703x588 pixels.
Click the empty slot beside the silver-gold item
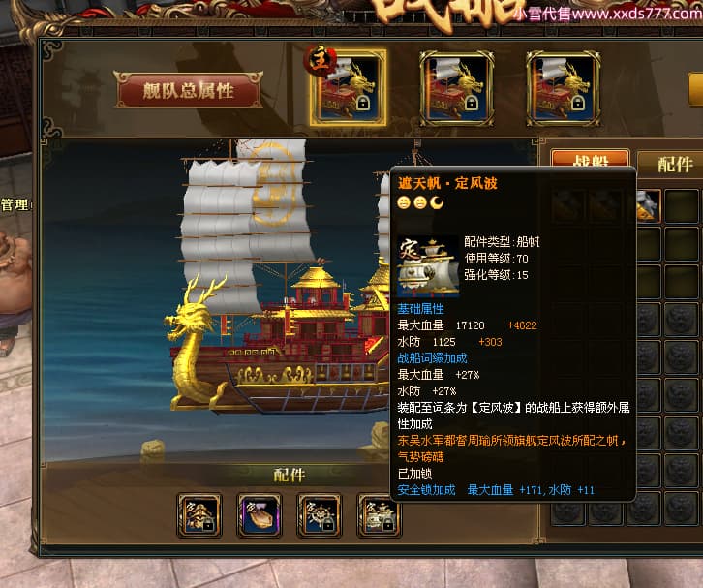683,206
